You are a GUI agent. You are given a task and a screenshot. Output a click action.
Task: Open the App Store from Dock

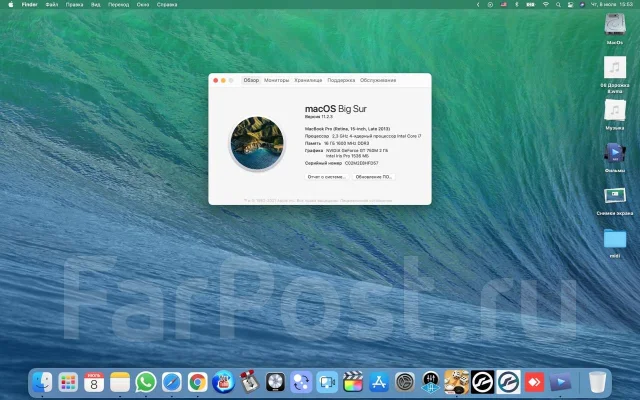point(379,382)
